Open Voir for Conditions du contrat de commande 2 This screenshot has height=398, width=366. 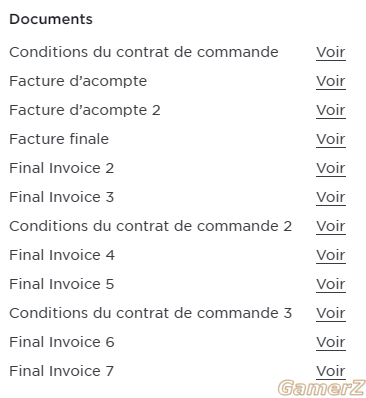tap(331, 226)
